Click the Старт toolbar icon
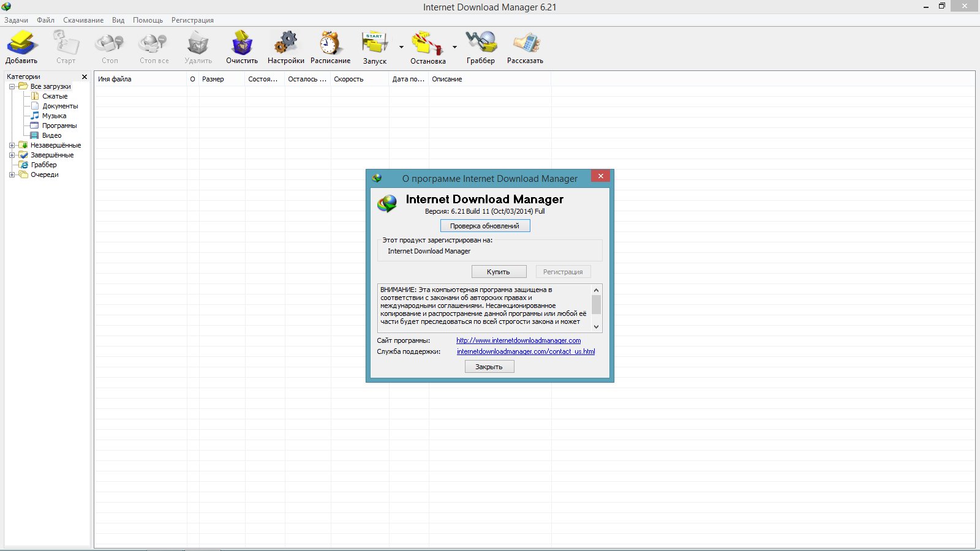This screenshot has width=980, height=551. [66, 43]
